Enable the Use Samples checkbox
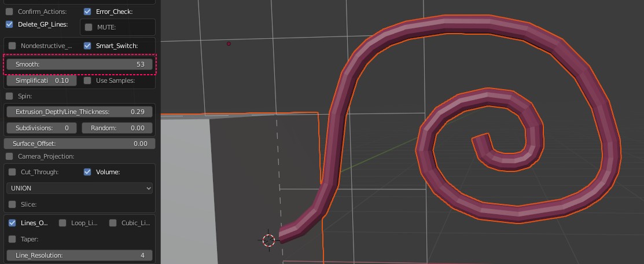 [87, 80]
